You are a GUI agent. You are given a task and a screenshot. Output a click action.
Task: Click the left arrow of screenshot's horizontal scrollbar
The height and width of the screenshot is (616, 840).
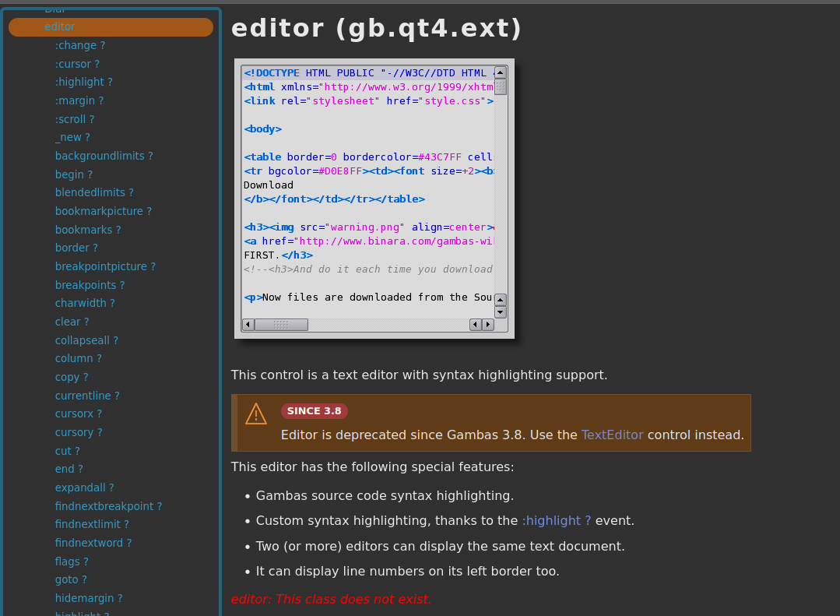click(248, 325)
